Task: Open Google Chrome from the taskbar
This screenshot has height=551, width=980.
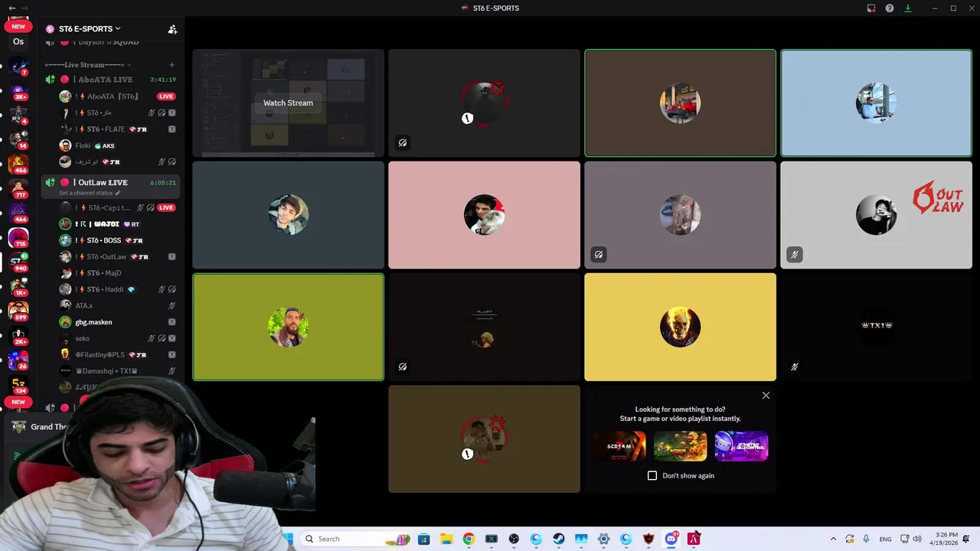Action: [x=469, y=539]
